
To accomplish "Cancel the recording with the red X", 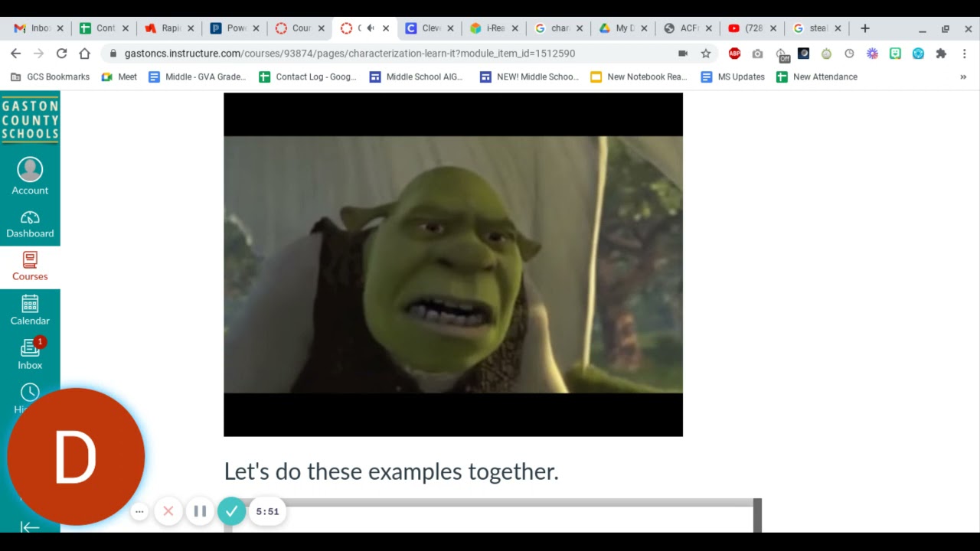I will pos(168,511).
